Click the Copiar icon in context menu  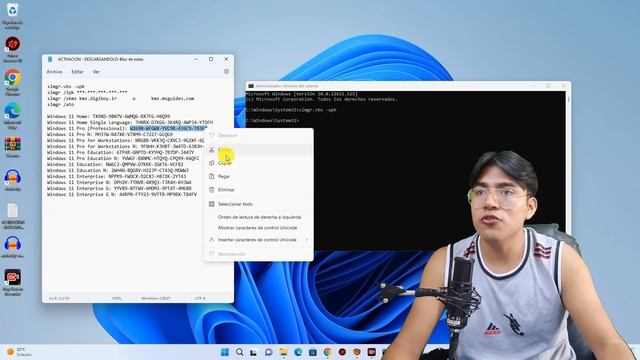click(211, 163)
